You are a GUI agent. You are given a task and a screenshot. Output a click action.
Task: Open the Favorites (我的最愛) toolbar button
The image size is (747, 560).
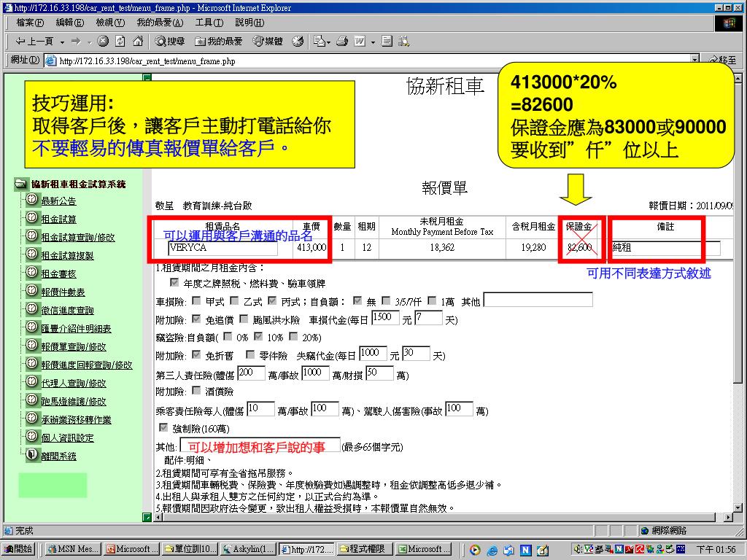219,42
